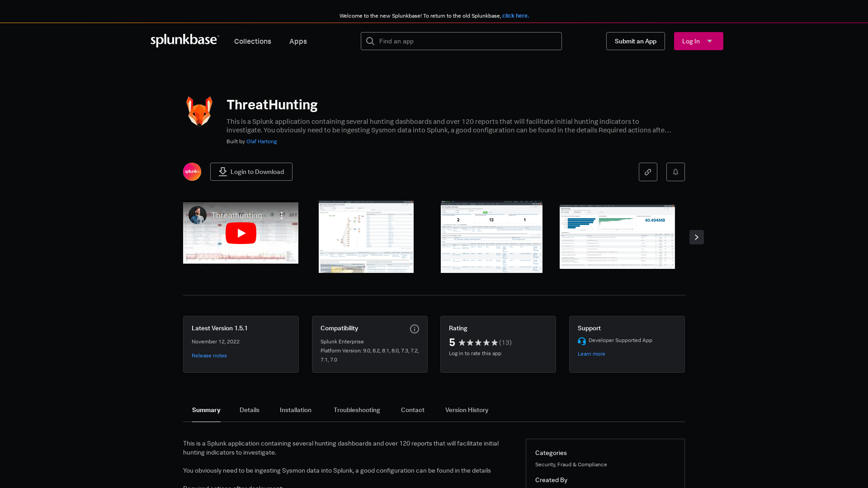Copy app link with the chain icon

pos(648,172)
